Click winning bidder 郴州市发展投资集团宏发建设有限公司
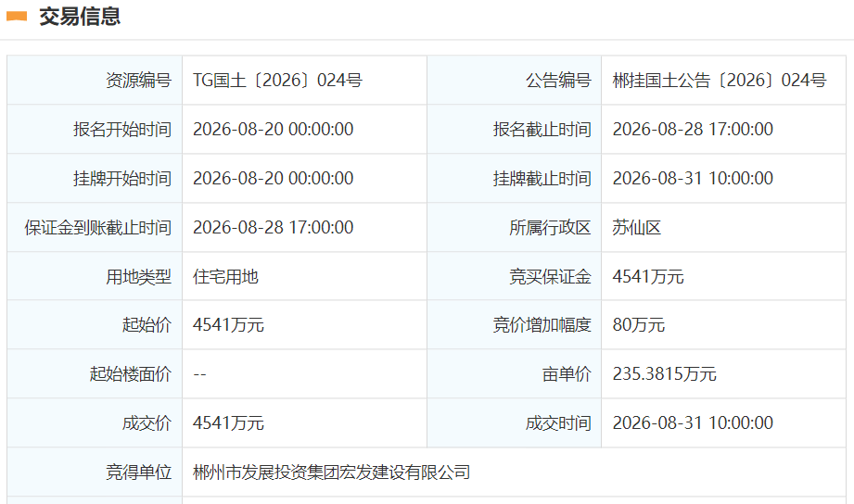 pos(332,472)
